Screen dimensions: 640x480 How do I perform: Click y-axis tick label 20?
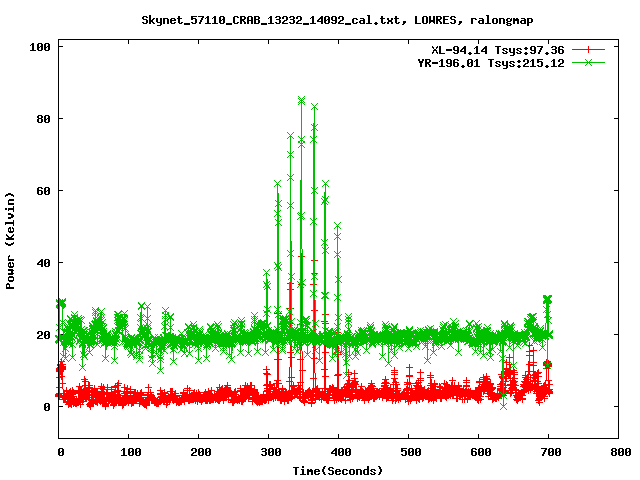[44, 335]
